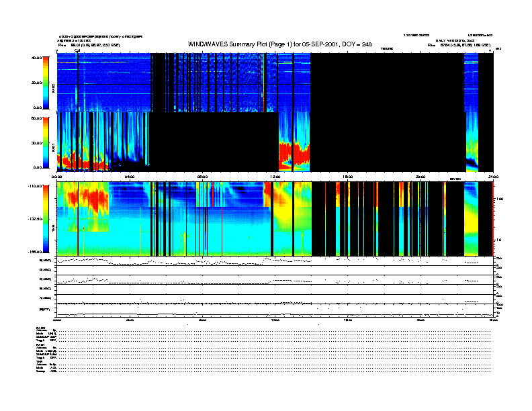Click the WIND/WAVES Summary Plot title
This screenshot has width=532, height=411.
tap(280, 44)
